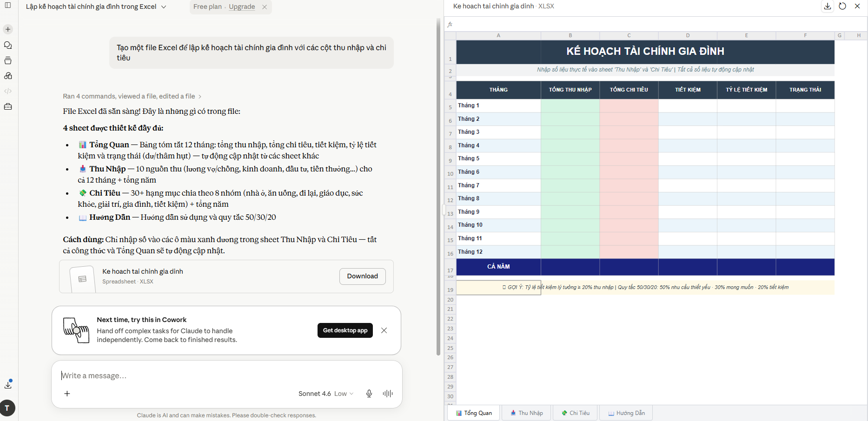Click the 'TRẠNG THÁI' header cell

pos(805,90)
